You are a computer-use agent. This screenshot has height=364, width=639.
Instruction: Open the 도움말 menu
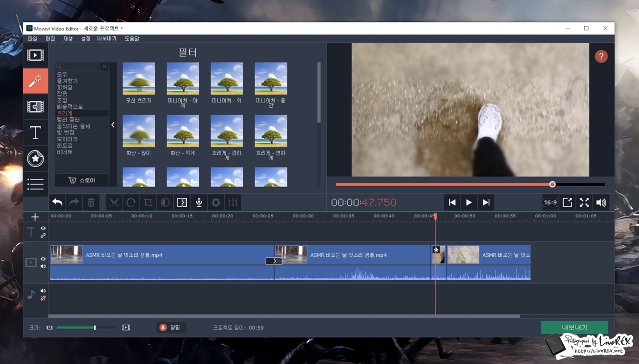point(132,38)
